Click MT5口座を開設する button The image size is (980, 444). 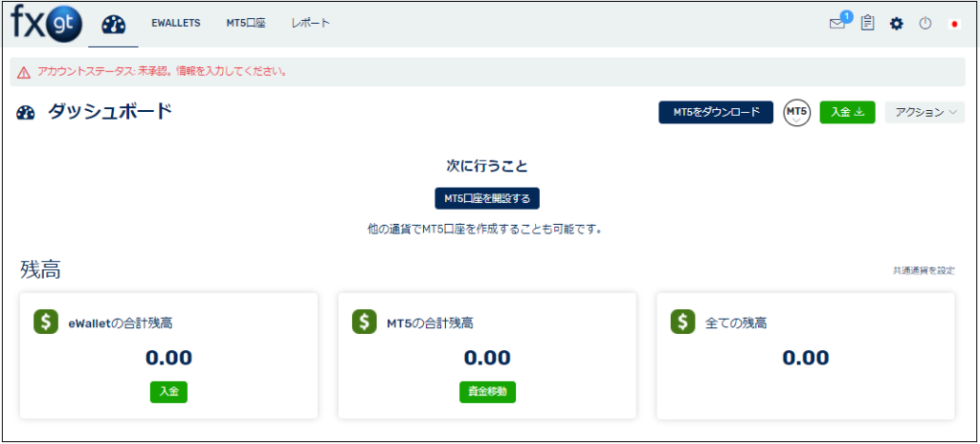487,198
